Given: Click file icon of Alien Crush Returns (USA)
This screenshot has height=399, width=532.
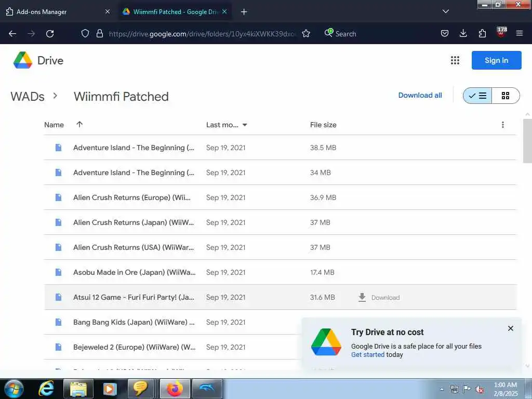Looking at the screenshot, I should click(58, 247).
